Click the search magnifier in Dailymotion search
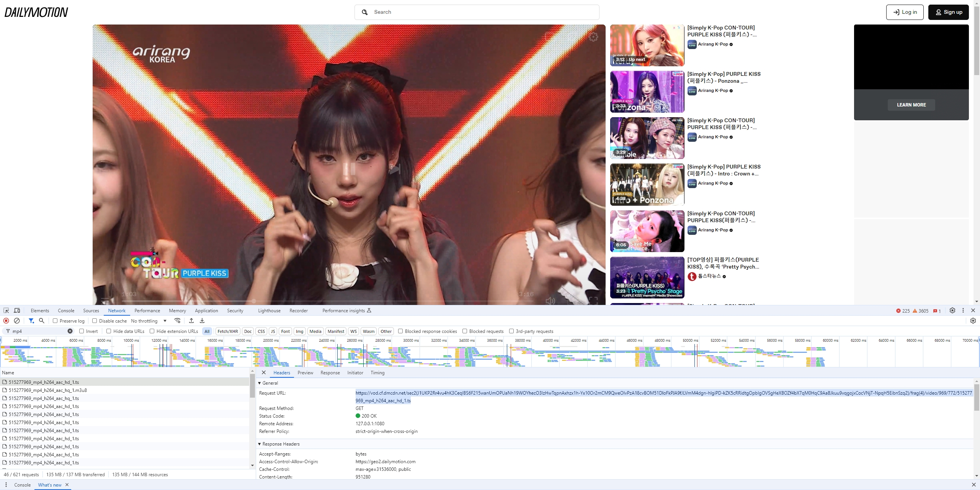Image resolution: width=980 pixels, height=490 pixels. click(365, 12)
